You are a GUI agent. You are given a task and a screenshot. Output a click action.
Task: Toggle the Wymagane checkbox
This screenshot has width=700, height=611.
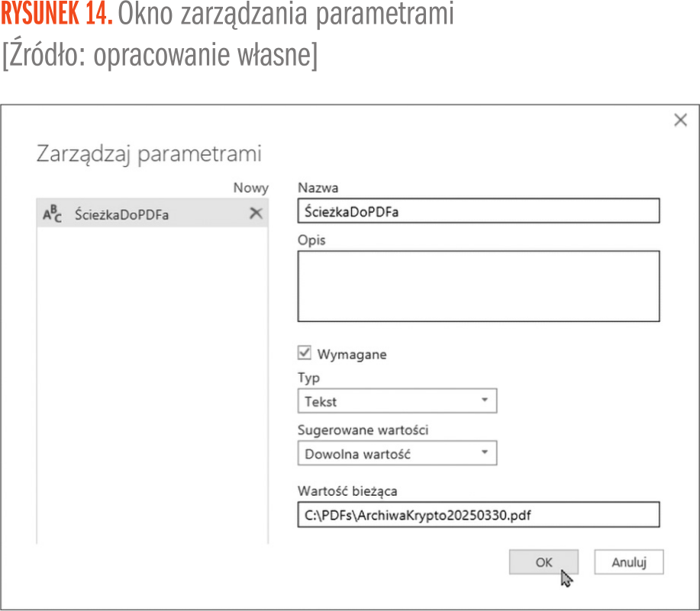(x=305, y=353)
